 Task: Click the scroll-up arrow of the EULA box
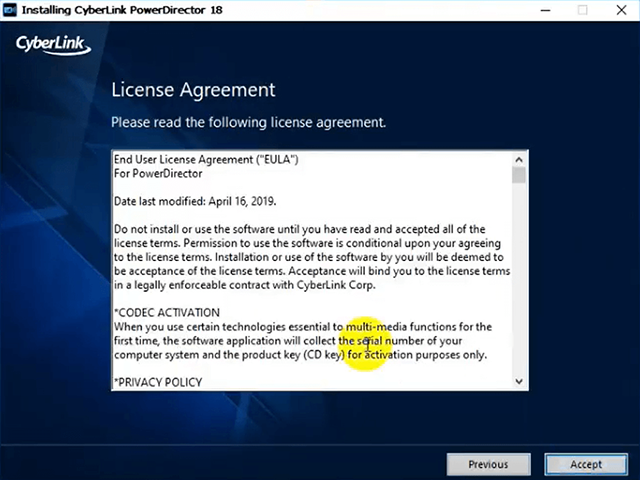[x=519, y=160]
